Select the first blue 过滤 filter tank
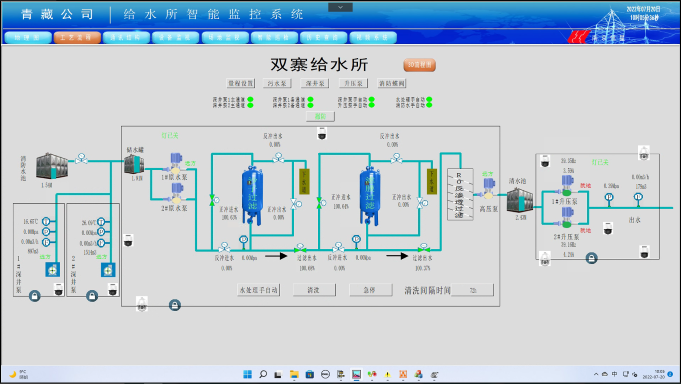The width and height of the screenshot is (681, 384). tap(252, 195)
